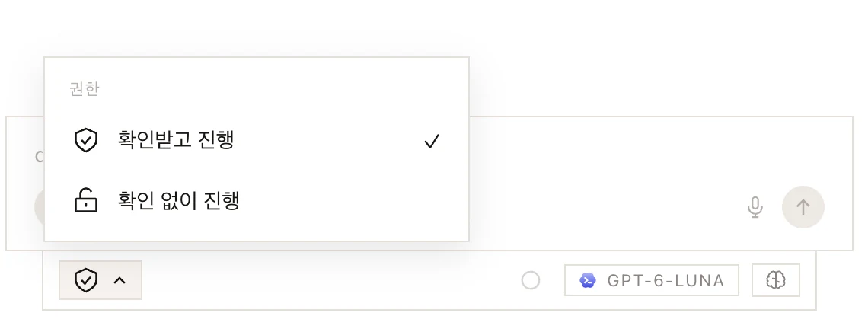This screenshot has width=868, height=335.
Task: Click the shield icon in the bottom toolbar
Action: 86,280
